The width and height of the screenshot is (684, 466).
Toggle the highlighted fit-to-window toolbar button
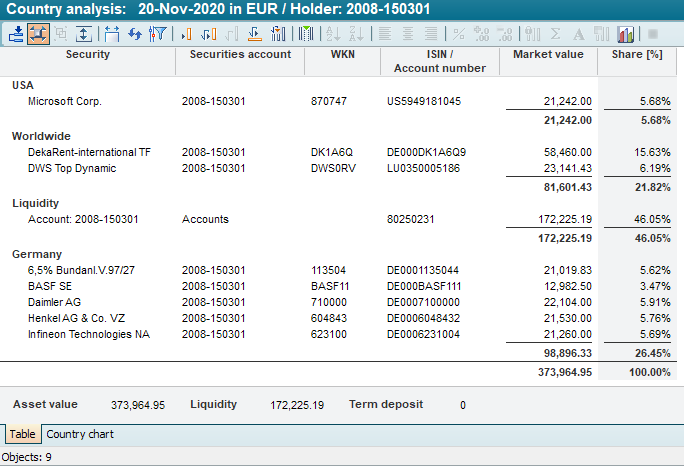coord(38,33)
